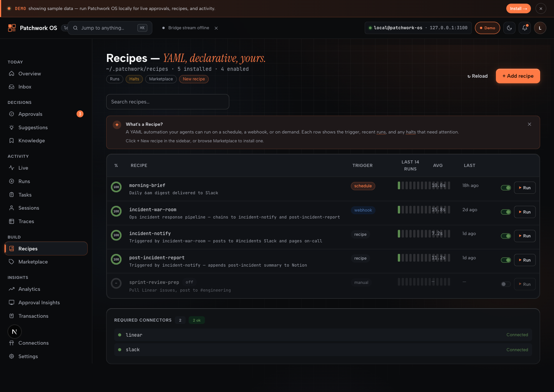Image resolution: width=554 pixels, height=392 pixels.
Task: Disable the incident-war-room recipe toggle
Action: 506,212
